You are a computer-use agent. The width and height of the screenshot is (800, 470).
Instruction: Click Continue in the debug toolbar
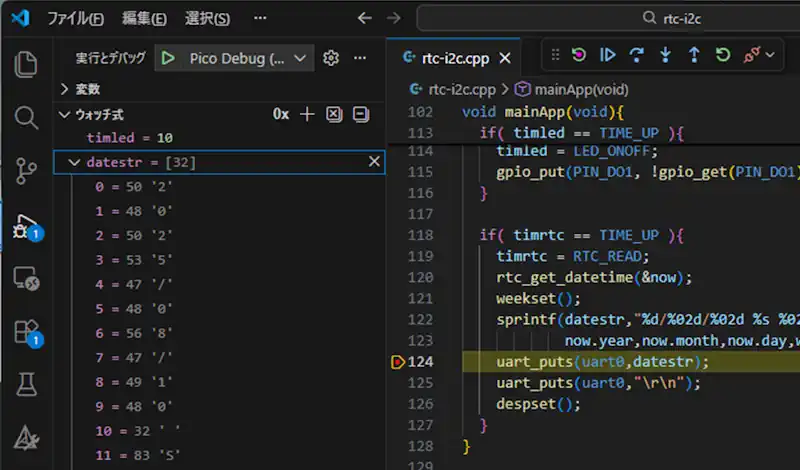(x=607, y=55)
